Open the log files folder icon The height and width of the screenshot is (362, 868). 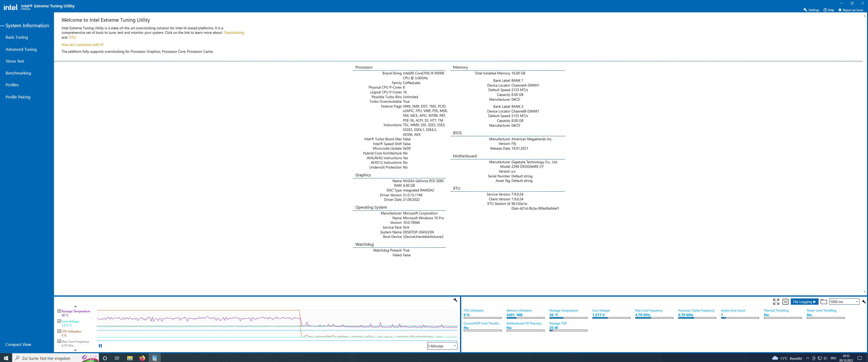click(x=824, y=302)
